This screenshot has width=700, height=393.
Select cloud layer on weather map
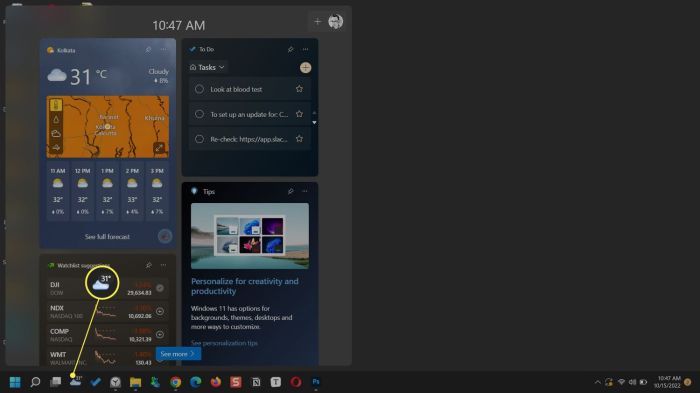coord(56,134)
